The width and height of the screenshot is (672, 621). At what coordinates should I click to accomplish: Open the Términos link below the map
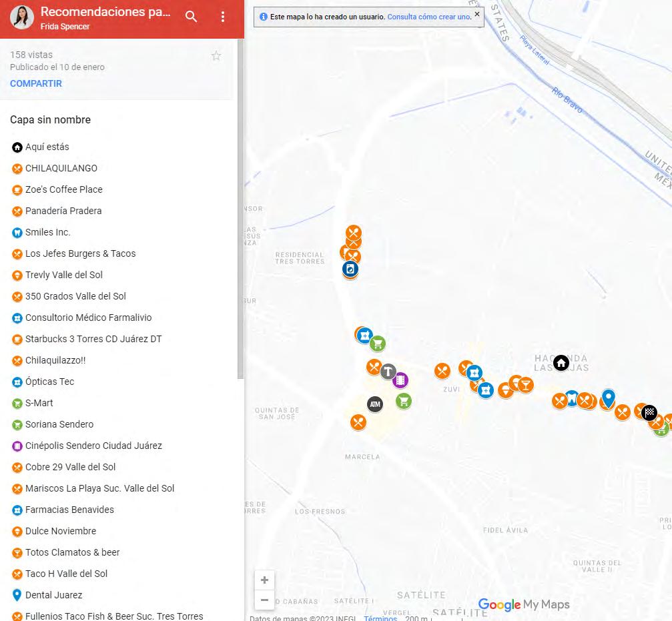click(380, 618)
